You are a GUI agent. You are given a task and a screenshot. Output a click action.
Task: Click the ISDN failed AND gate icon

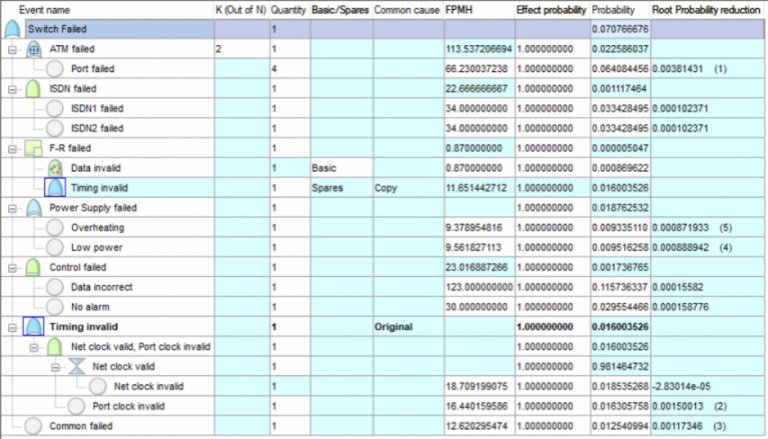(x=33, y=89)
